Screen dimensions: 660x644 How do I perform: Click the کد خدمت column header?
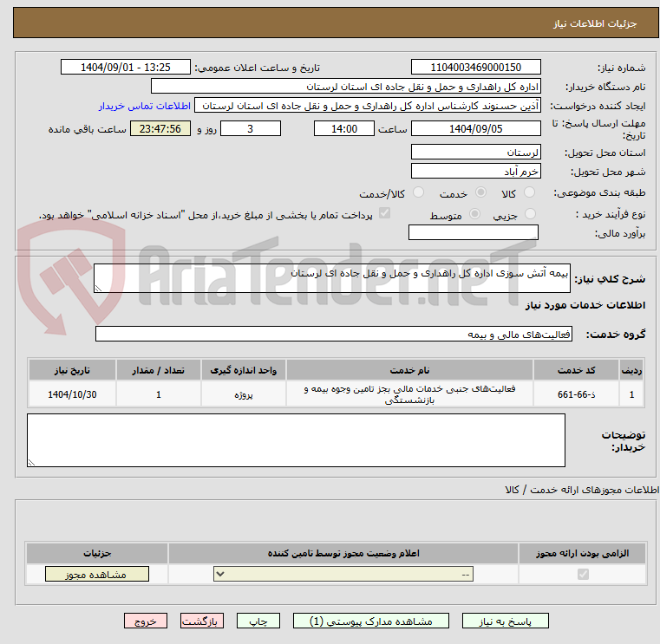point(576,370)
